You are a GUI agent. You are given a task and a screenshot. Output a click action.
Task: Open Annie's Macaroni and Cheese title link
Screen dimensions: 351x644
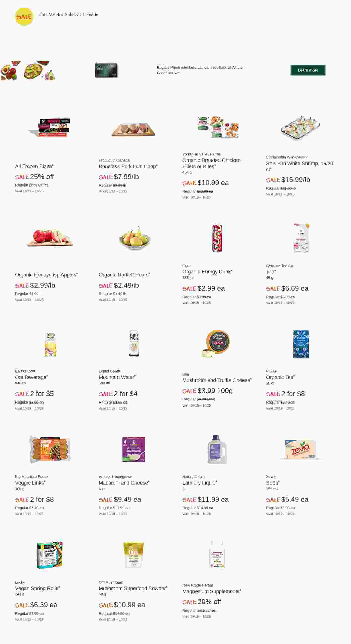[124, 483]
